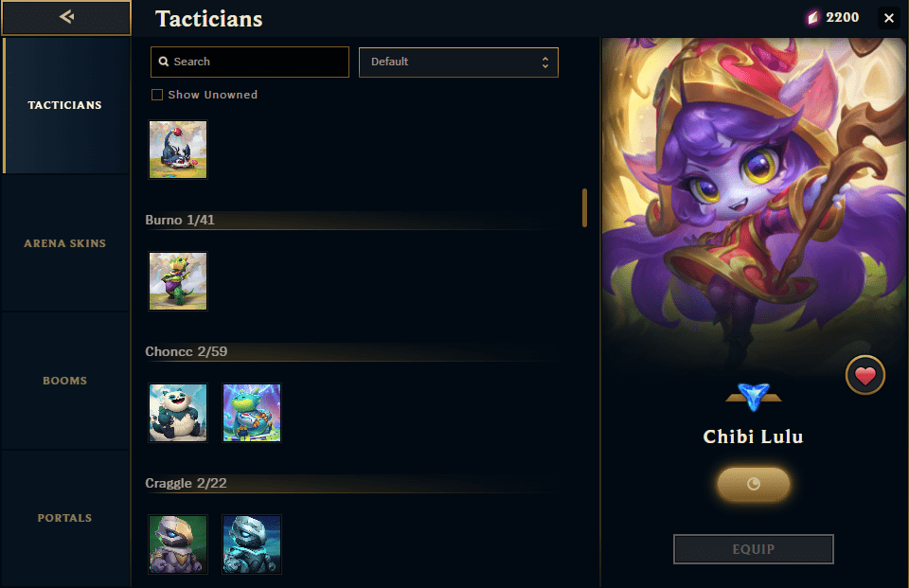Click the search magnifier icon
This screenshot has height=588, width=909.
click(x=164, y=62)
